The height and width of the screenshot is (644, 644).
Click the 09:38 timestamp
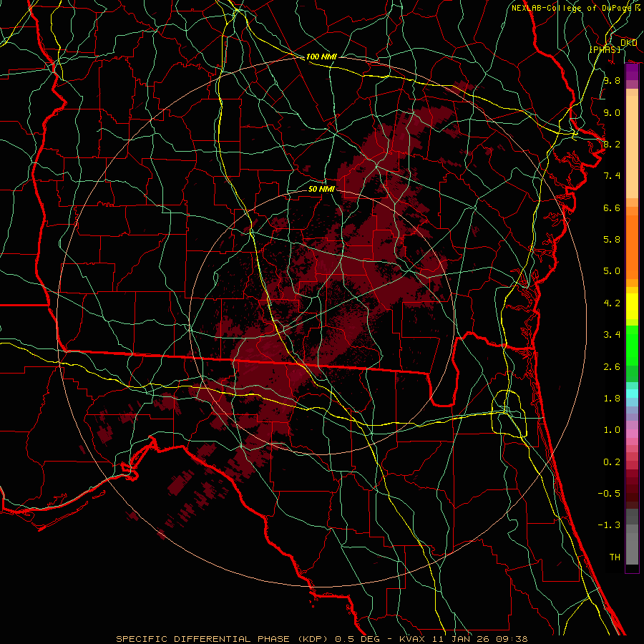(x=514, y=639)
